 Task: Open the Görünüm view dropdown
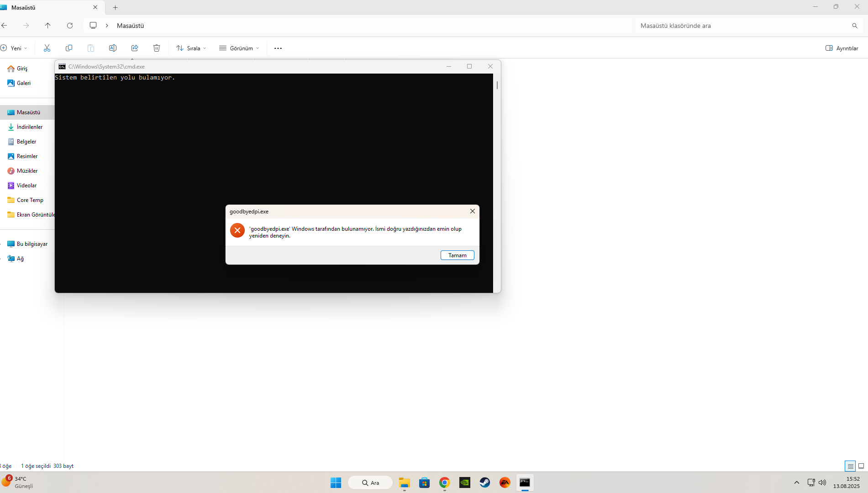tap(239, 48)
